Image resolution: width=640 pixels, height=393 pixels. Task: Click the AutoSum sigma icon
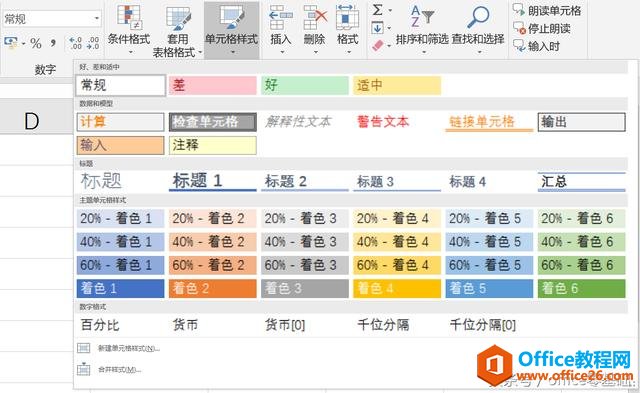pos(378,9)
